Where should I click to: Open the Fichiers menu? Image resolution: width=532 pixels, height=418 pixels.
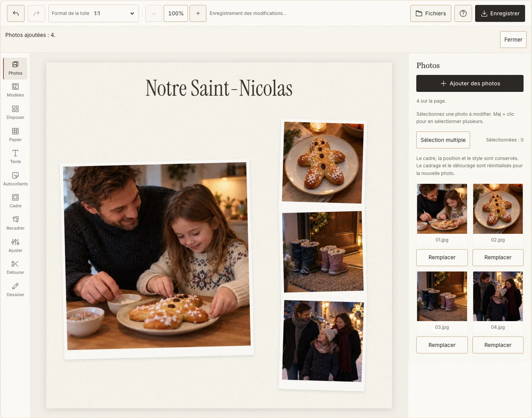point(431,13)
